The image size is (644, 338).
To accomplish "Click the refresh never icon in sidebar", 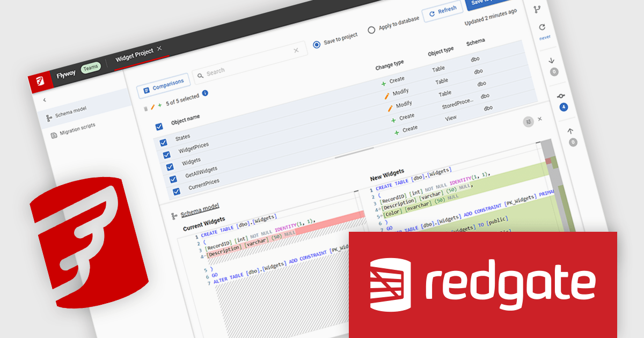I will pyautogui.click(x=542, y=27).
